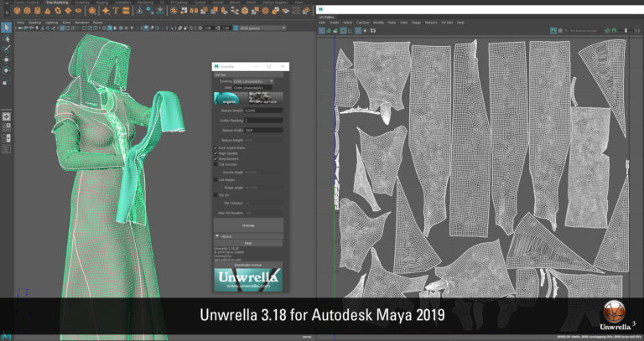This screenshot has width=644, height=341.
Task: Click the polygon cone shelf icon
Action: pos(48,11)
